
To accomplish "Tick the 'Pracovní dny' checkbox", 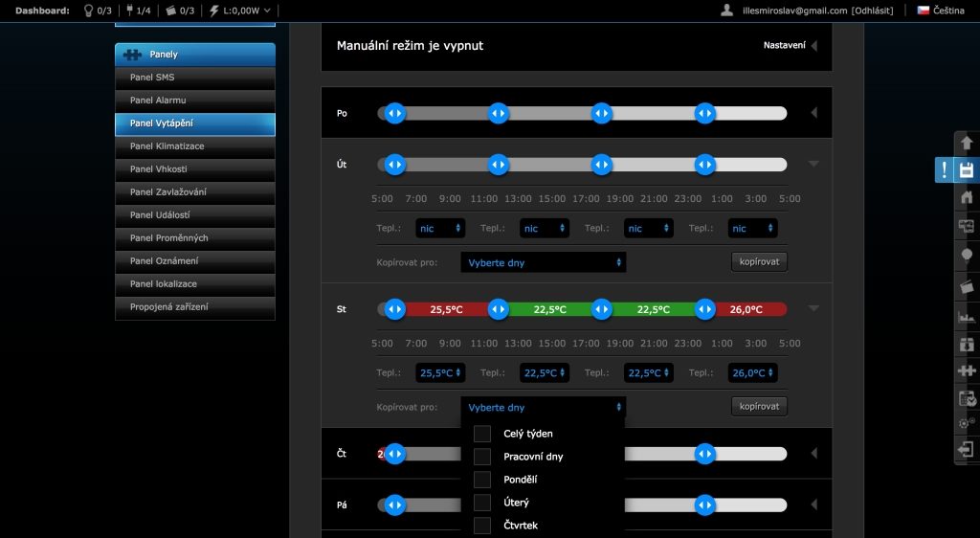I will tap(482, 457).
